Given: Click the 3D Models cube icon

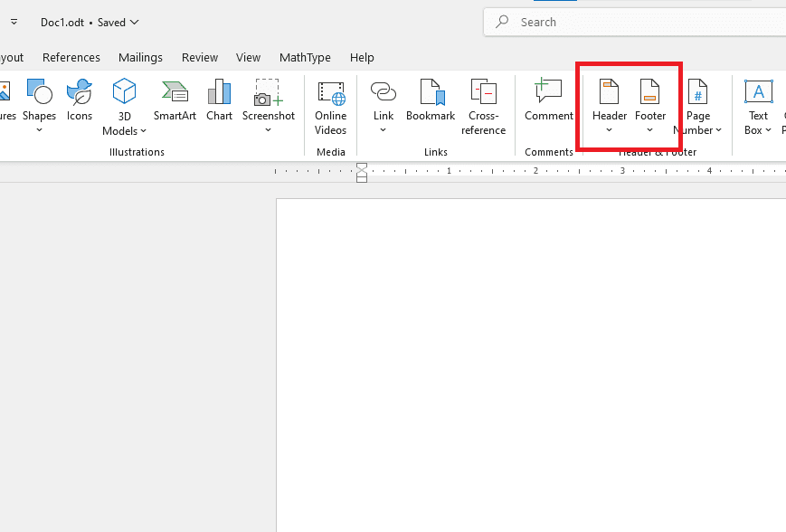Looking at the screenshot, I should 124,91.
